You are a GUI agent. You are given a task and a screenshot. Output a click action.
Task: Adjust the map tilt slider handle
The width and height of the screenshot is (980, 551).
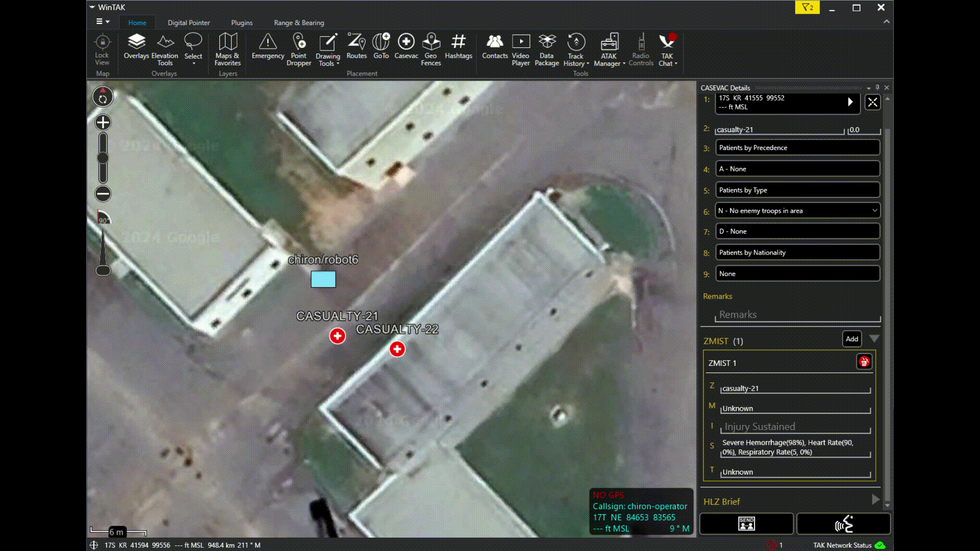tap(103, 270)
